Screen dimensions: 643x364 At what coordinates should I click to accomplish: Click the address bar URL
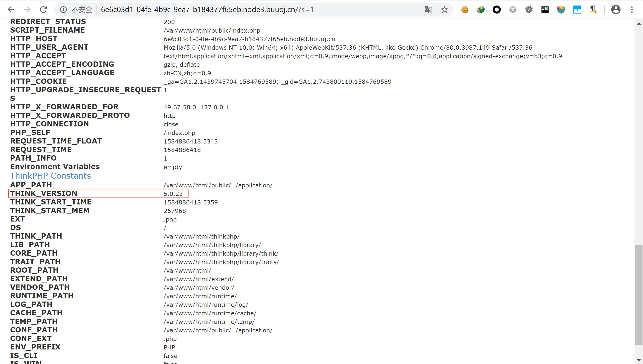207,10
